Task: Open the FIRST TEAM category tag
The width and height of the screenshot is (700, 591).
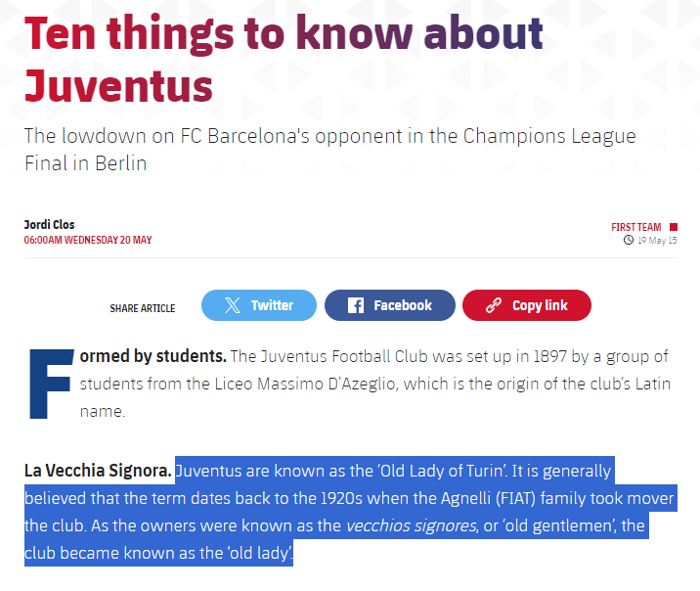Action: (636, 227)
